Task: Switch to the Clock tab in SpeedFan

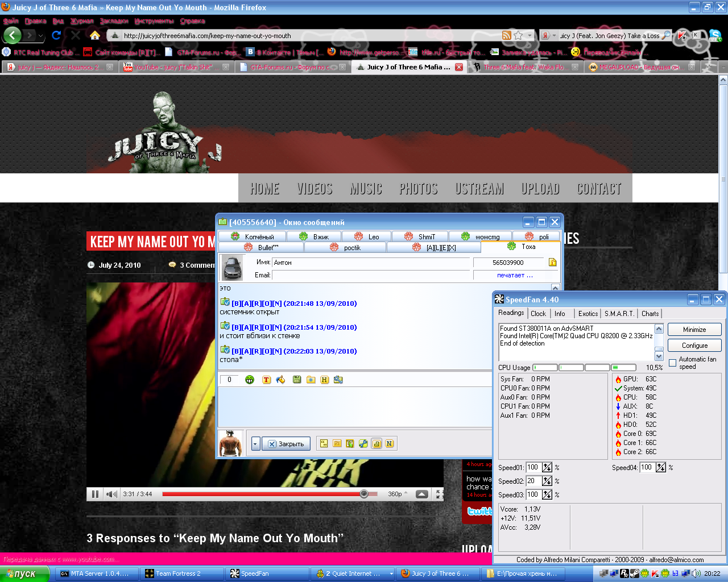Action: 538,314
